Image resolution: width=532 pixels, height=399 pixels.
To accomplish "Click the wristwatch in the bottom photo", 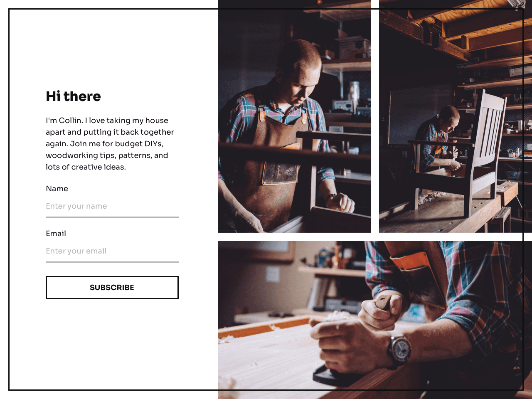I will (400, 348).
